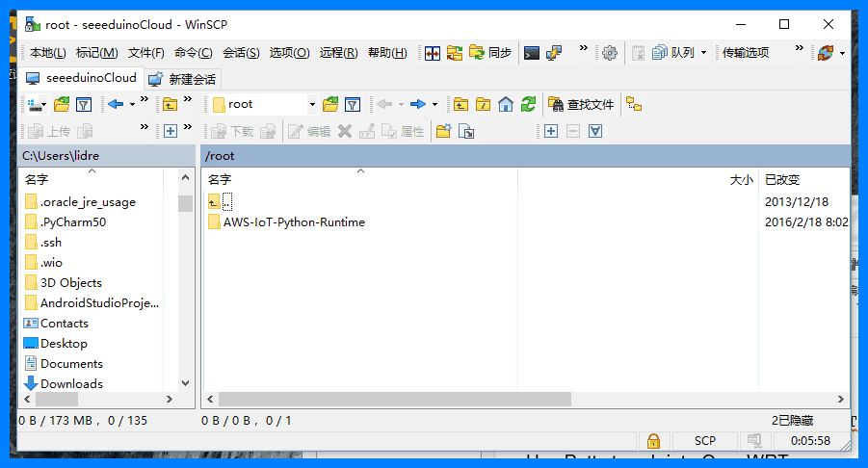
Task: Click the local panel filter icon
Action: pyautogui.click(x=84, y=104)
